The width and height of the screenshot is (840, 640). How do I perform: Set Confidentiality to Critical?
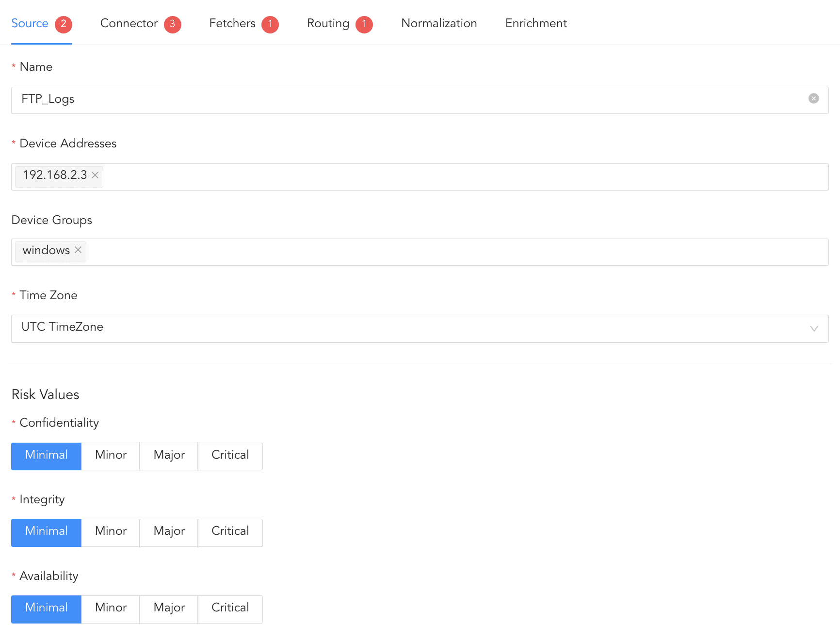pyautogui.click(x=230, y=456)
